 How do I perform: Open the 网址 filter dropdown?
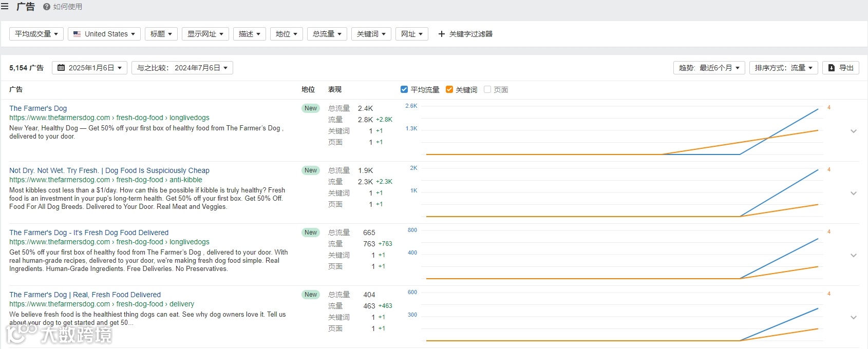coord(412,34)
